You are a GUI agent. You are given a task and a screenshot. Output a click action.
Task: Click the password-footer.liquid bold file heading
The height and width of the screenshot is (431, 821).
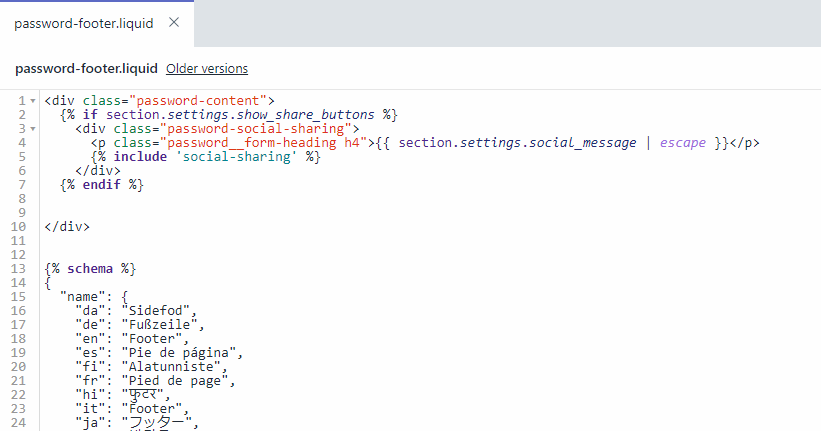click(x=86, y=69)
